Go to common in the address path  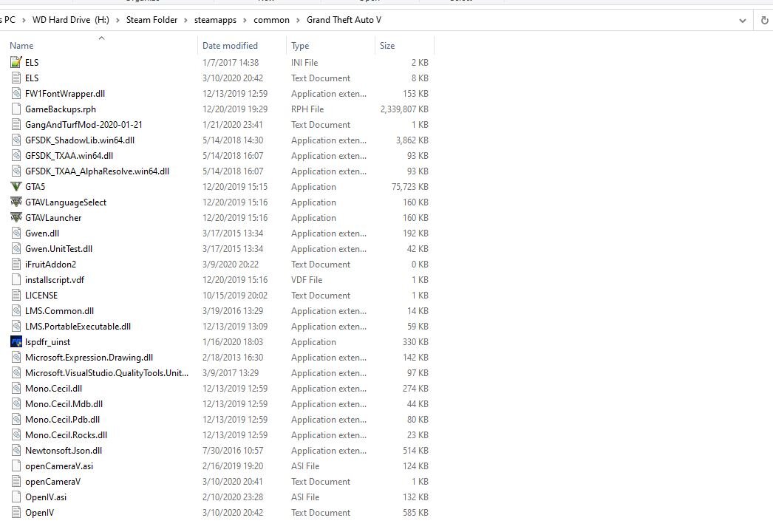[x=272, y=20]
